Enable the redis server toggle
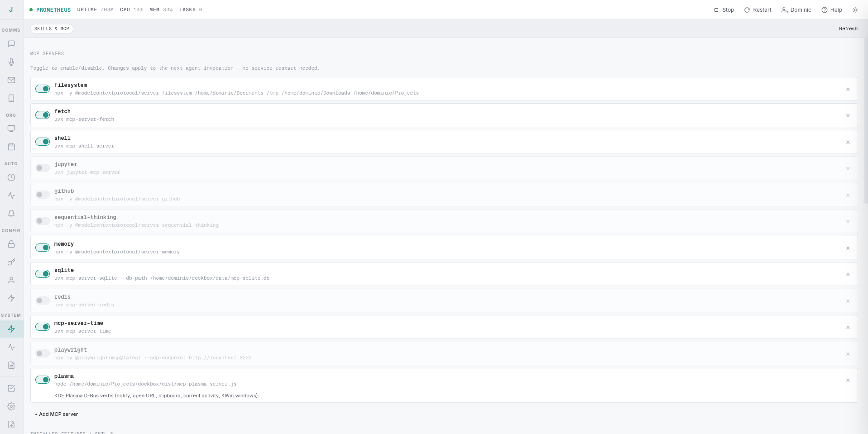This screenshot has height=434, width=868. coord(43,300)
